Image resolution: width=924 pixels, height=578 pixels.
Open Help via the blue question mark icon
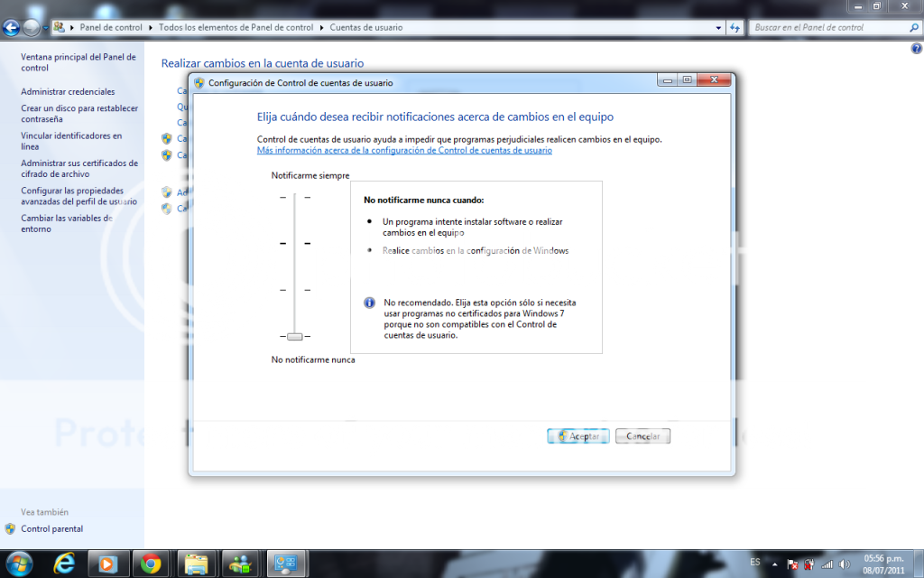tap(917, 49)
